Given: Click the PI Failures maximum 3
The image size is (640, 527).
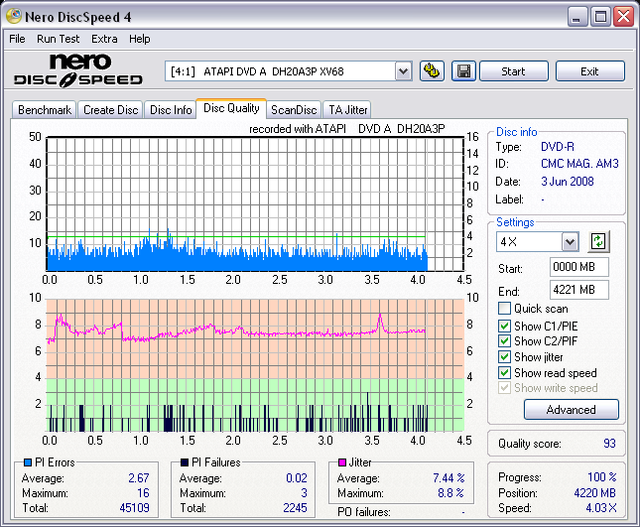Looking at the screenshot, I should (304, 493).
